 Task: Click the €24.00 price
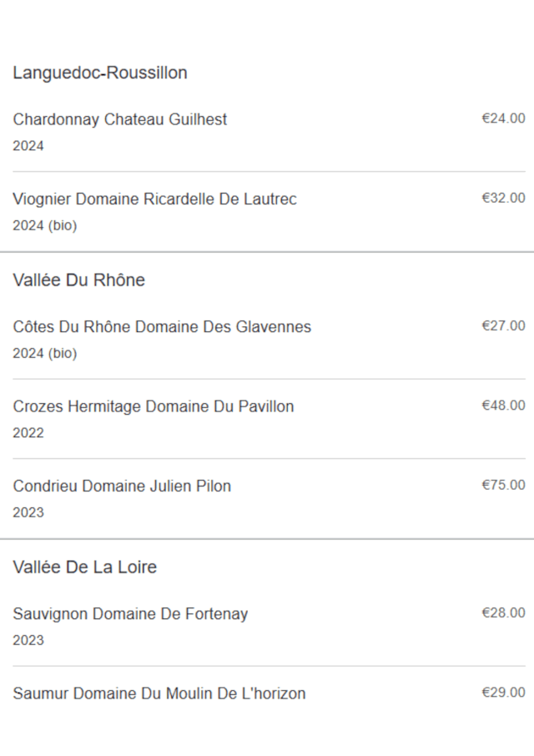[503, 118]
